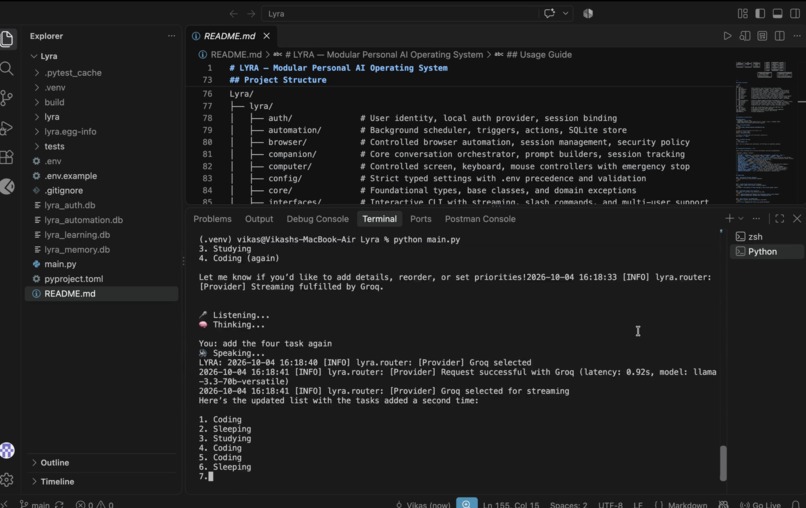The height and width of the screenshot is (508, 806).
Task: Click the Spaces: 2 indentation indicator
Action: tap(569, 504)
